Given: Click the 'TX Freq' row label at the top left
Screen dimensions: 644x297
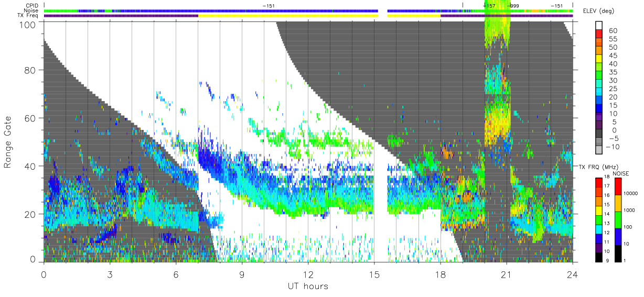Looking at the screenshot, I should click(28, 15).
